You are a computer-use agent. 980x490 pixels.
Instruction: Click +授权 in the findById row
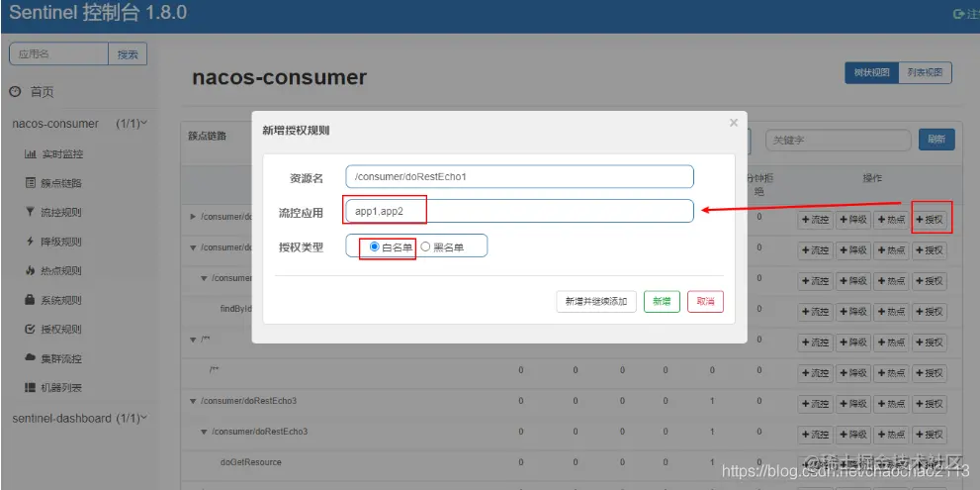tap(930, 312)
